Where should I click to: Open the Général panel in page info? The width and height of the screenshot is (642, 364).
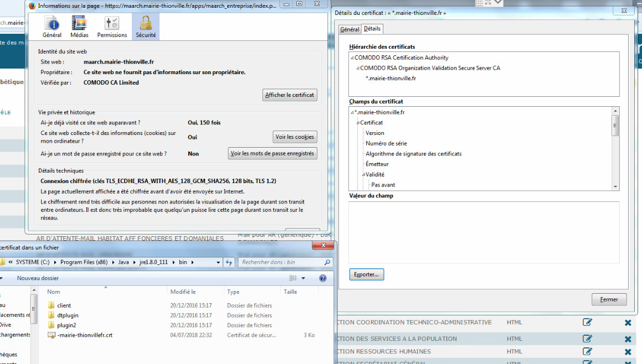click(x=51, y=26)
